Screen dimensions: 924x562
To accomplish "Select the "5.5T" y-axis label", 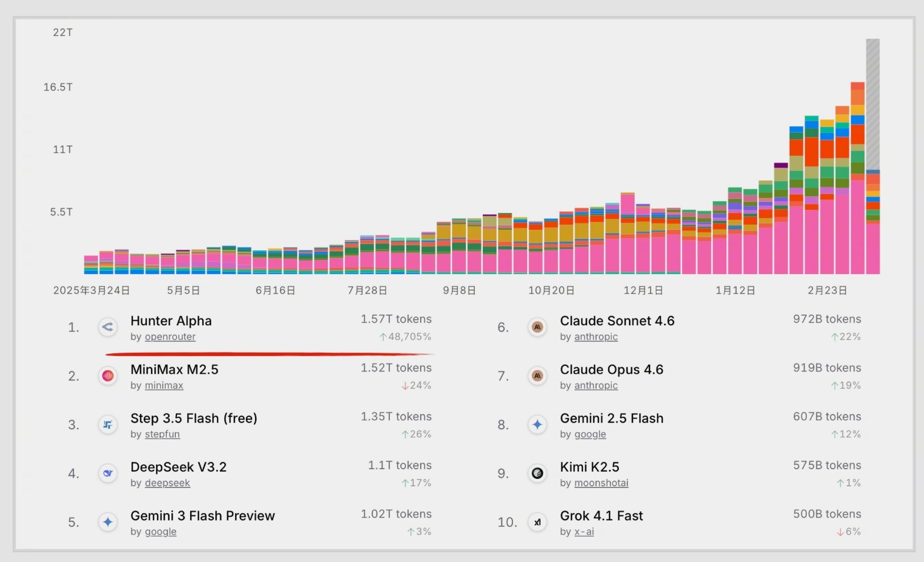I will [x=61, y=212].
